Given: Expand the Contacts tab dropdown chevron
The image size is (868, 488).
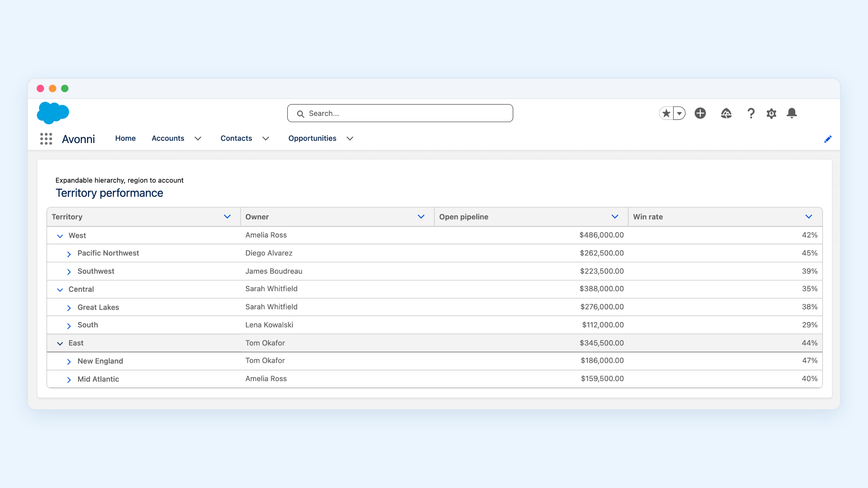Looking at the screenshot, I should [266, 139].
